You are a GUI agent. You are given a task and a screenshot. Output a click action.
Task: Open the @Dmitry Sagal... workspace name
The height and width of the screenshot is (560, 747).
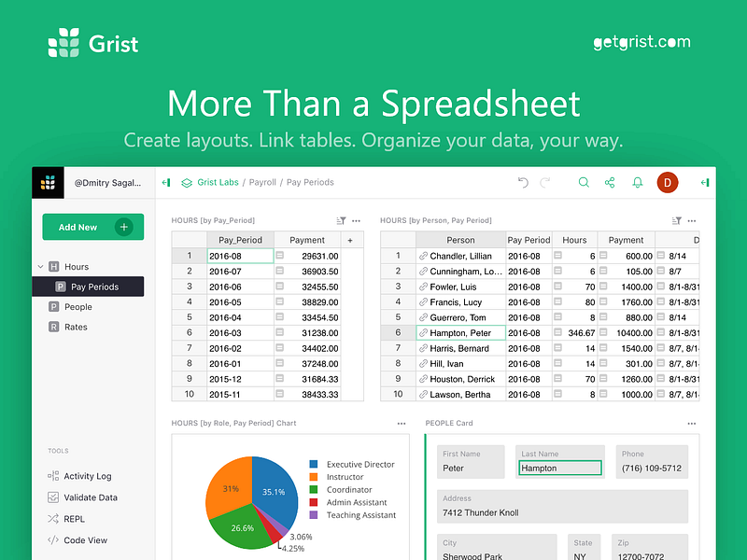[107, 183]
